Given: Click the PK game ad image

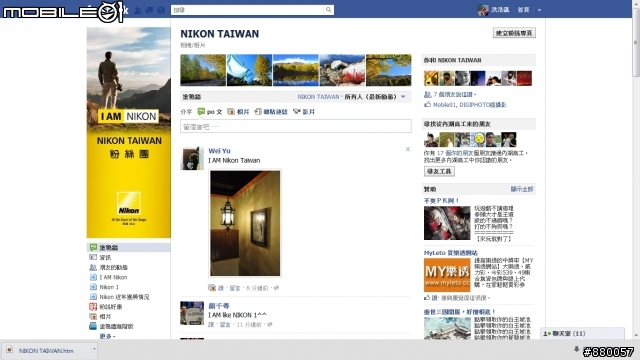Looking at the screenshot, I should [447, 223].
